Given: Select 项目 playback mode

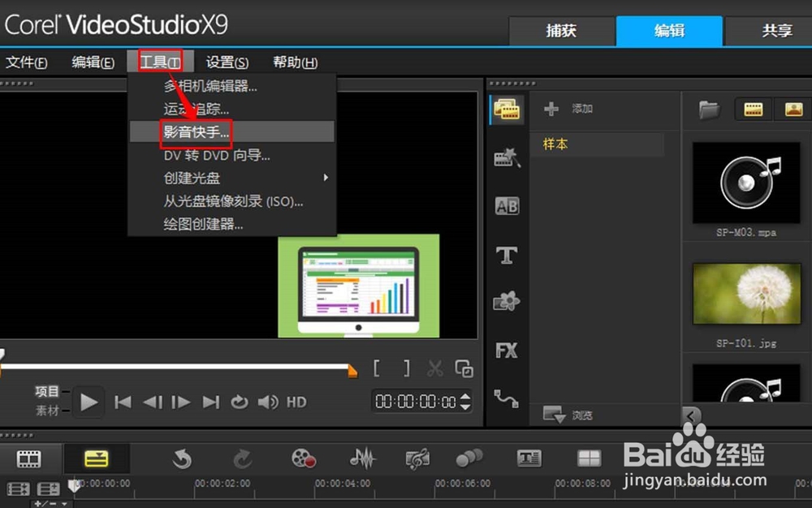Looking at the screenshot, I should pos(46,391).
